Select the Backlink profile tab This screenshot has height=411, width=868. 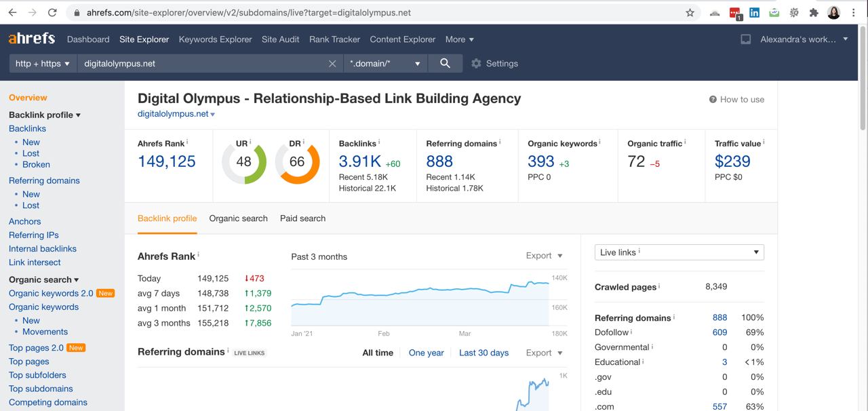[167, 218]
